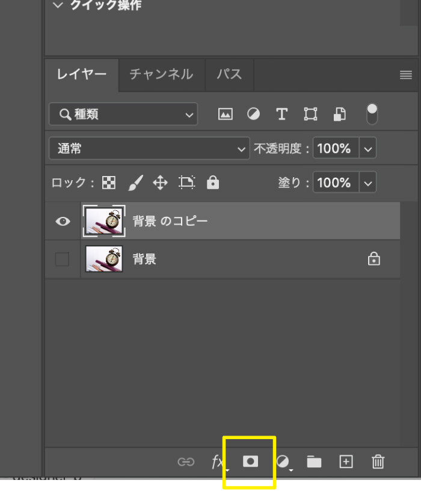Toggle the layer filtering switch

click(372, 114)
